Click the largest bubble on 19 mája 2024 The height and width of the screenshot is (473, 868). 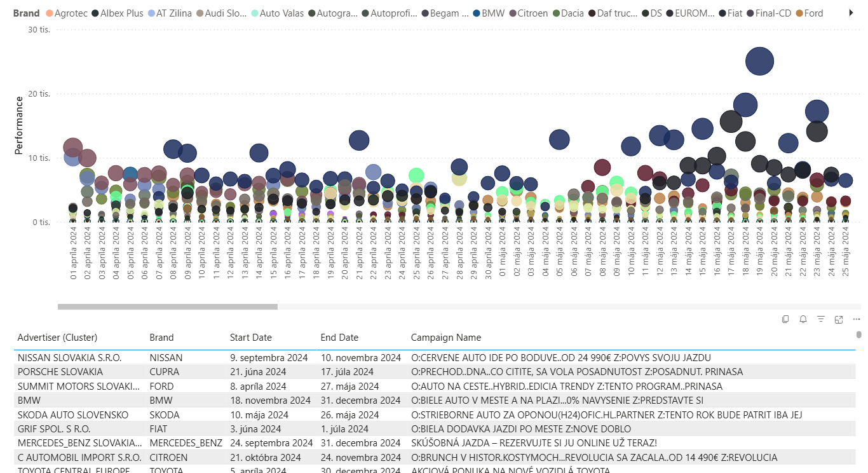tap(759, 61)
